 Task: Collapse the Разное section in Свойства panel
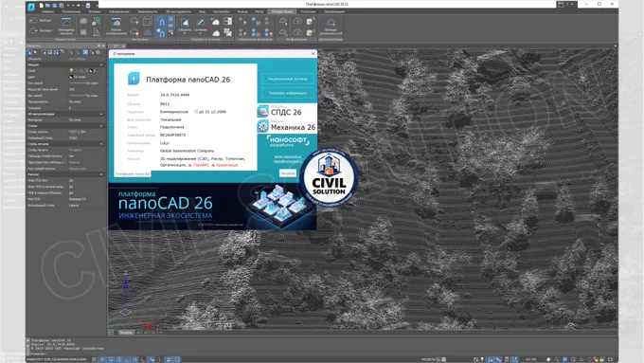[101, 174]
